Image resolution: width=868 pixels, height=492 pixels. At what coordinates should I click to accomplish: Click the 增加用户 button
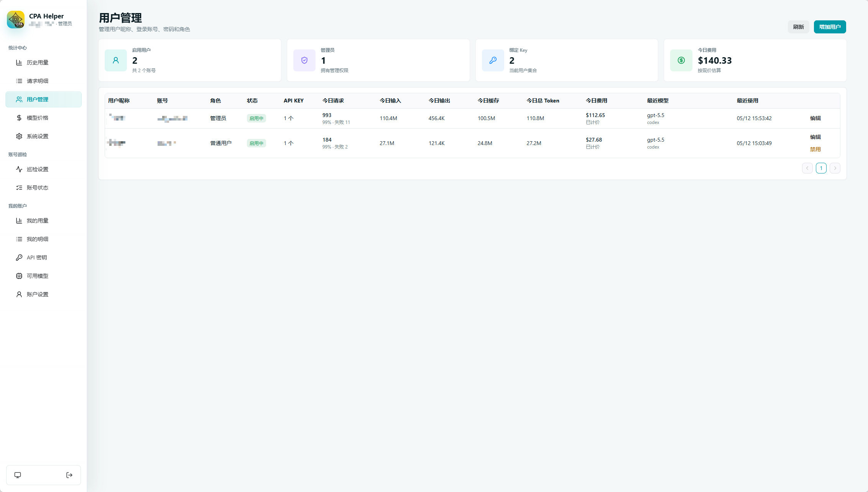point(830,27)
